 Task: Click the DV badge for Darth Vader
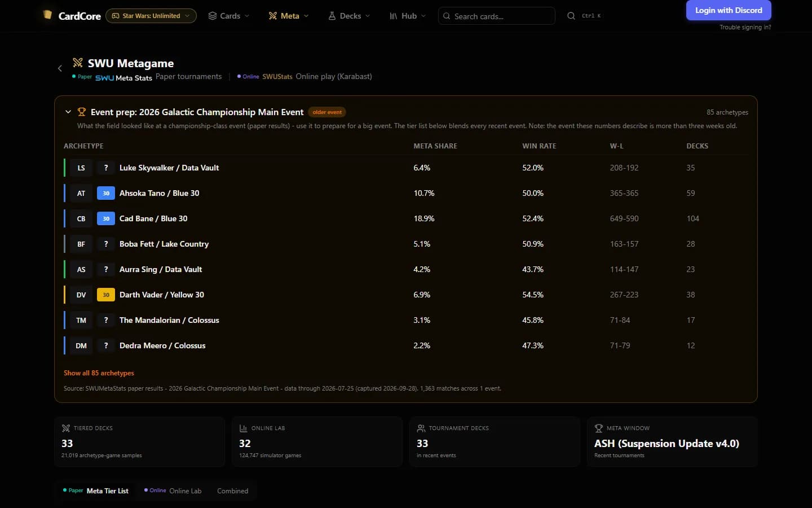81,295
